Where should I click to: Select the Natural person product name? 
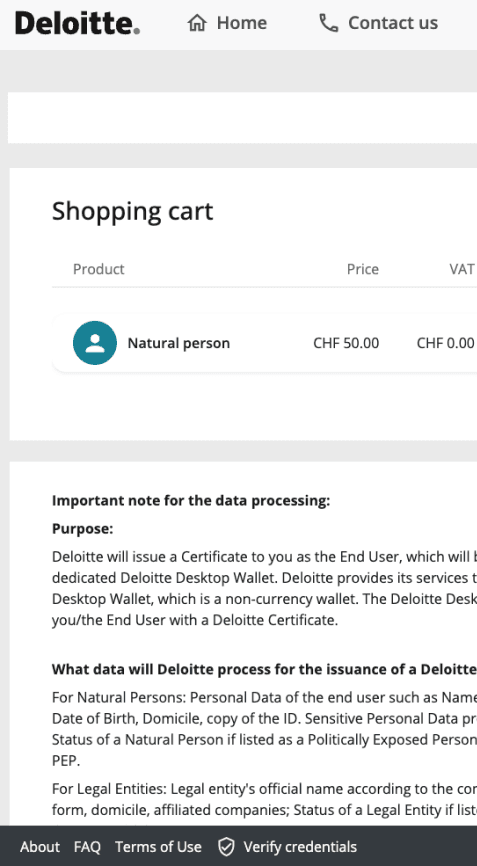point(178,343)
